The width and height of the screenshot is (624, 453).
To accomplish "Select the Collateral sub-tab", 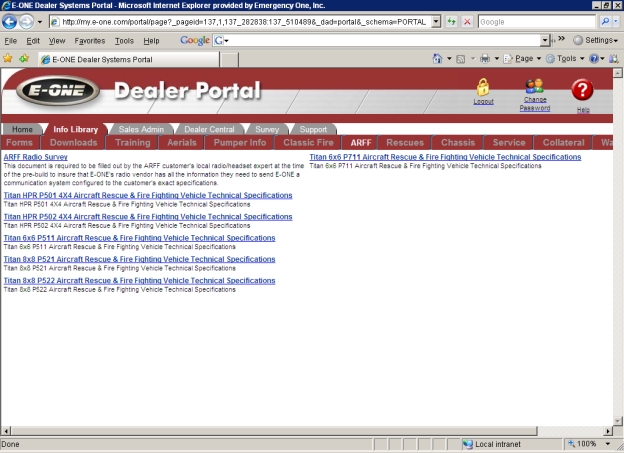I will coord(563,143).
